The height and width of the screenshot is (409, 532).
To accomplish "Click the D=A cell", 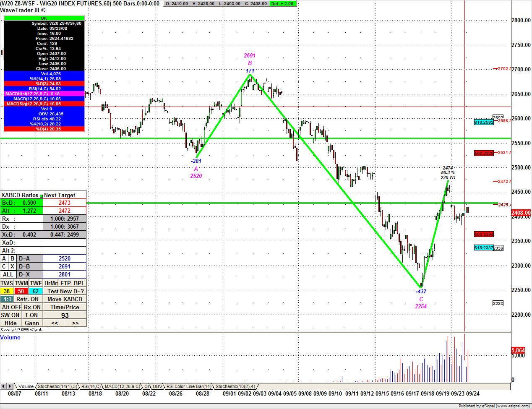I will coord(30,258).
